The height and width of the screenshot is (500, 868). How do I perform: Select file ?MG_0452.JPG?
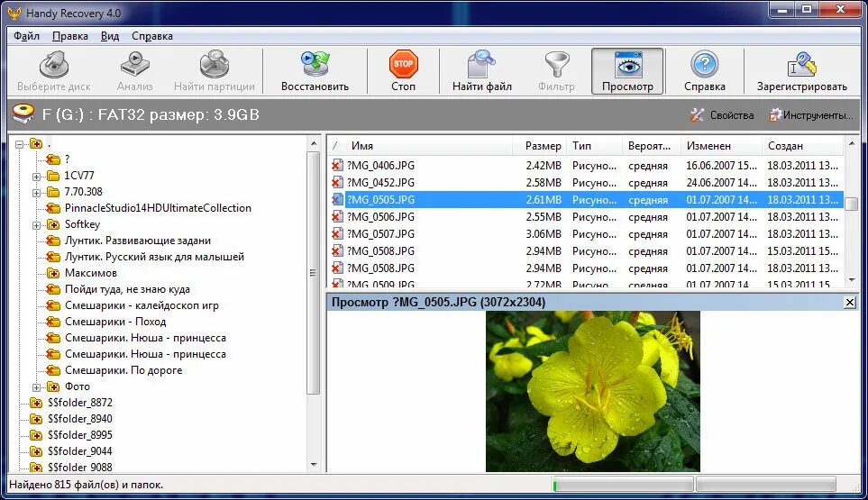coord(380,183)
